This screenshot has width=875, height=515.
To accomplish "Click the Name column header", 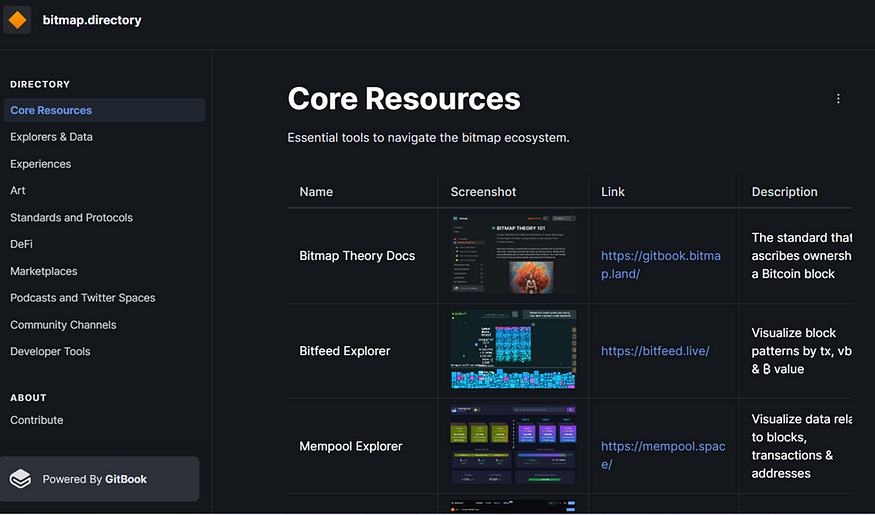I will (x=316, y=191).
